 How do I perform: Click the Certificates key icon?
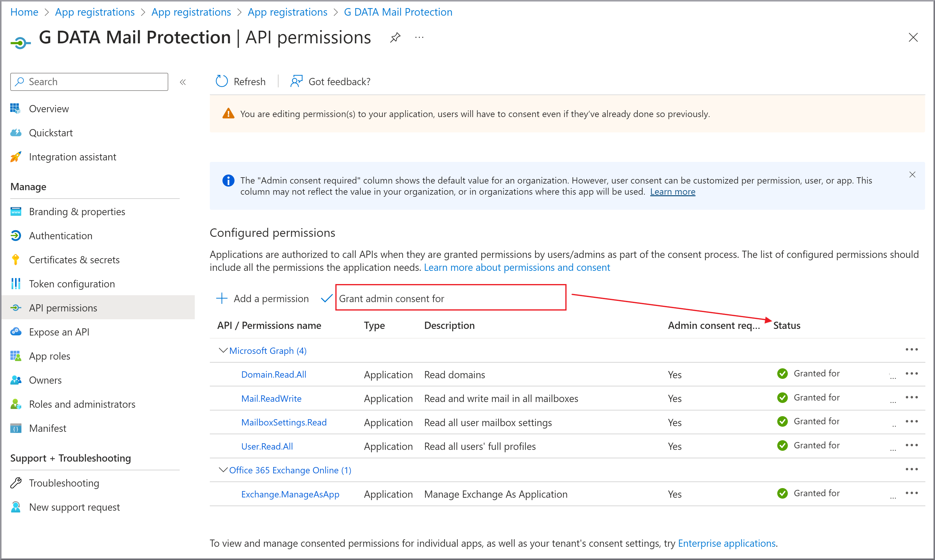coord(15,260)
